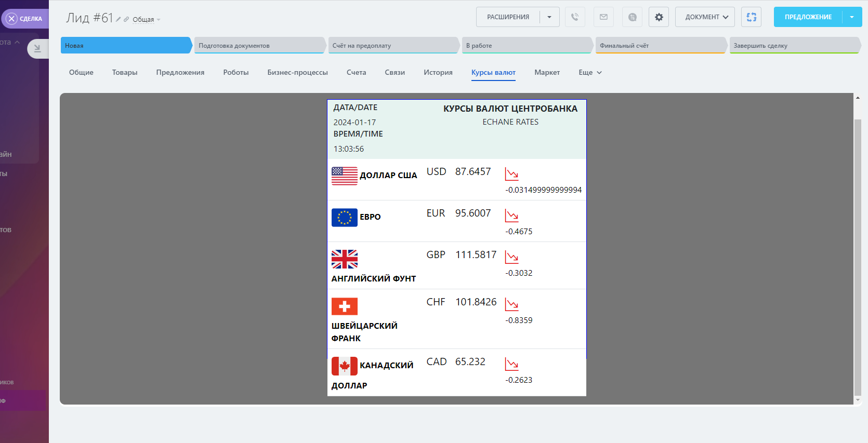
Task: Switch to the Товары tab
Action: (125, 73)
